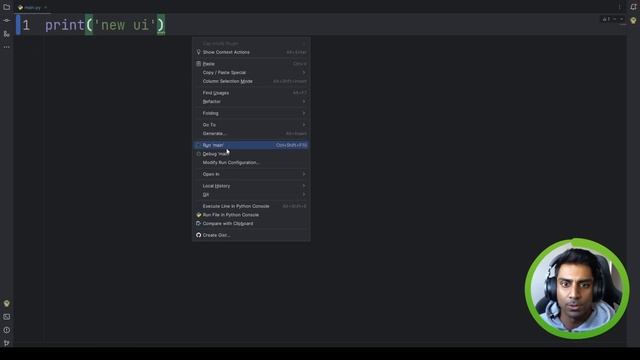
Task: Click the webcam overlay of the presenter
Action: 577,289
